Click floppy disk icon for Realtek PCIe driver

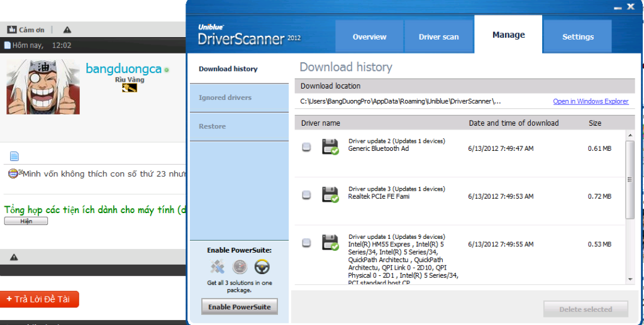point(330,195)
